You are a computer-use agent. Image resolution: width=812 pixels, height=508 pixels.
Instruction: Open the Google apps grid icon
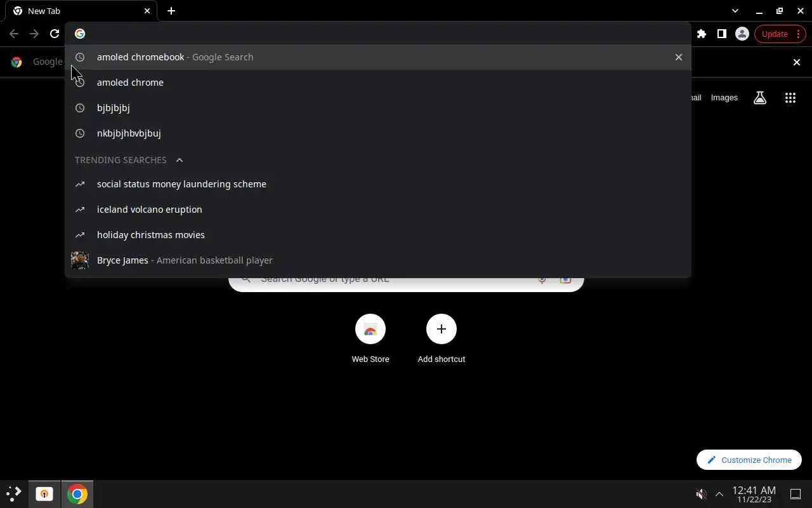[x=790, y=98]
